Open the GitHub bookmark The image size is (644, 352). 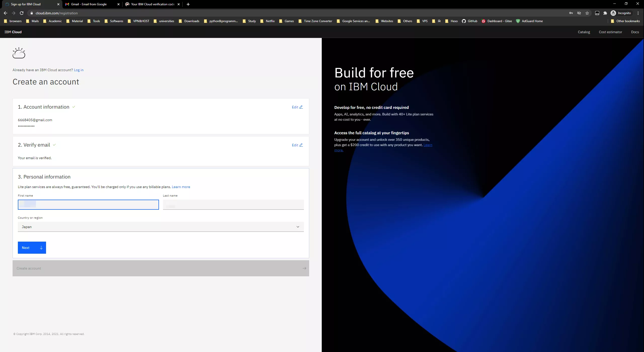tap(469, 21)
